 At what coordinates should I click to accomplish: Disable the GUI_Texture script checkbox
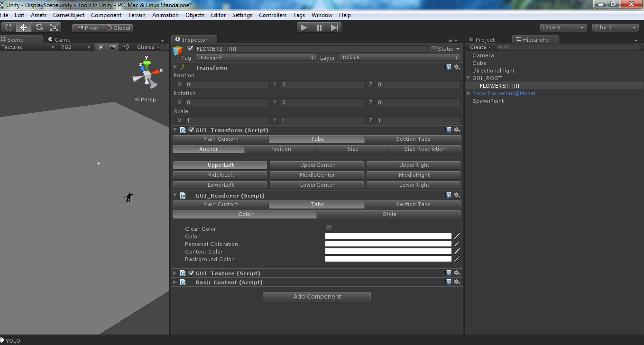(191, 273)
